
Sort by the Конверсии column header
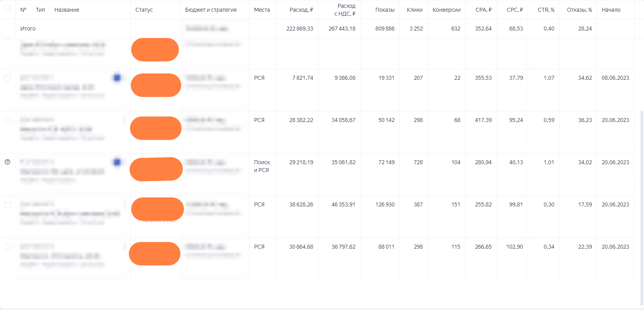click(446, 10)
